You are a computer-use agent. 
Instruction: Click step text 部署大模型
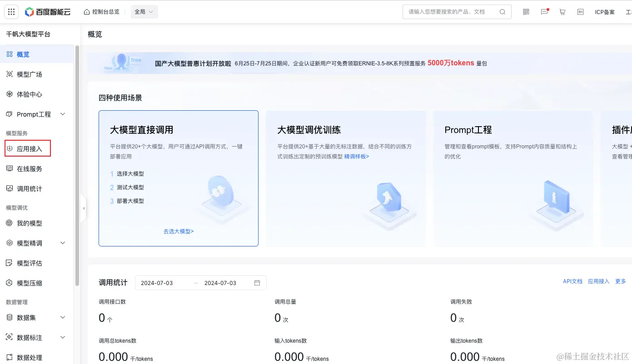(x=130, y=201)
